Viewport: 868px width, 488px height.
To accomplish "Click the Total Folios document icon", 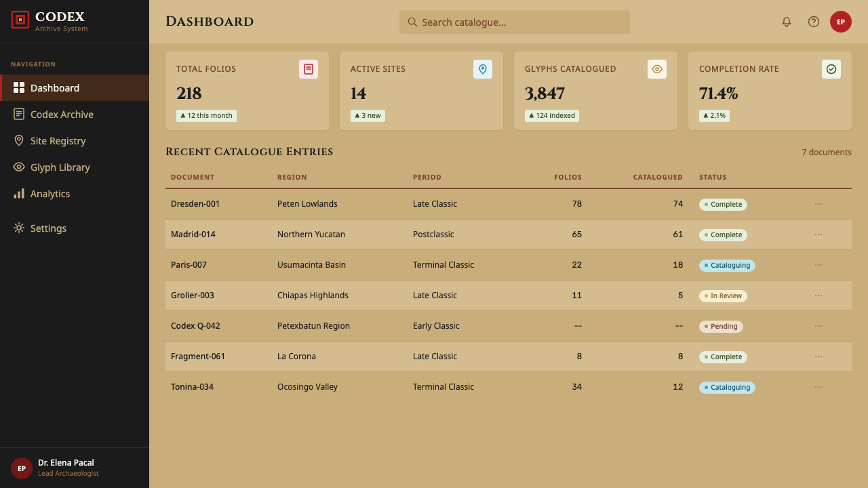I will coord(309,69).
